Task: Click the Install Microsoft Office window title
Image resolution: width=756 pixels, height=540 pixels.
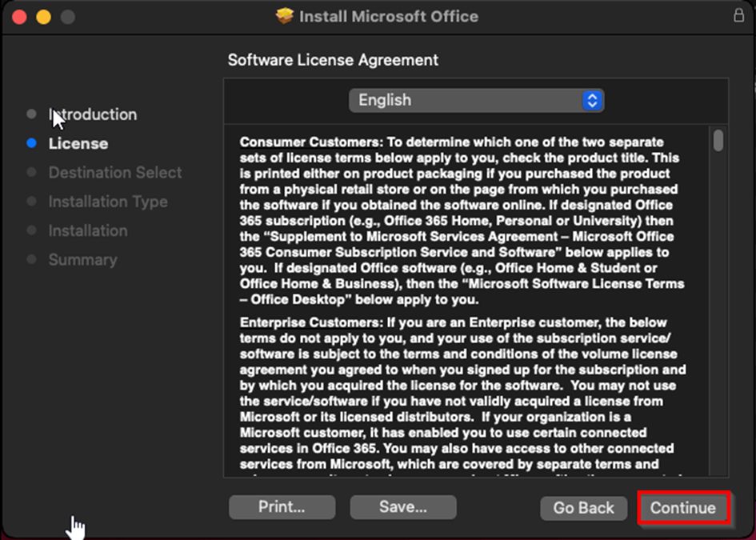Action: point(389,16)
